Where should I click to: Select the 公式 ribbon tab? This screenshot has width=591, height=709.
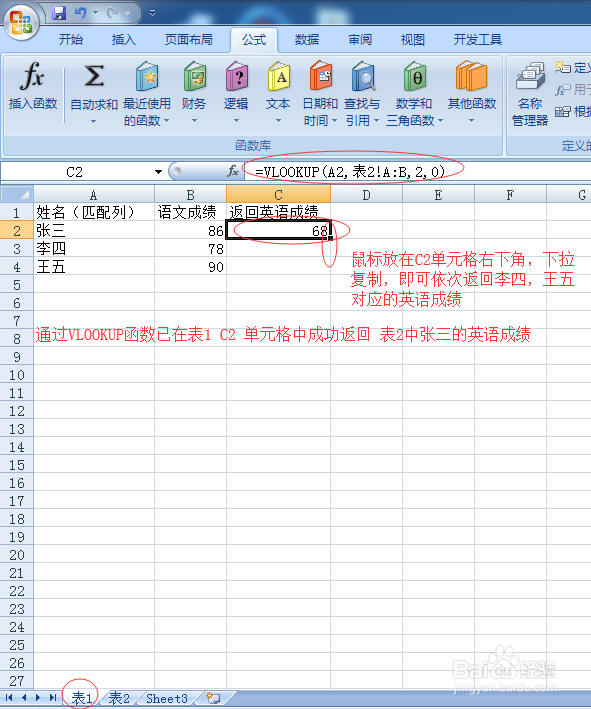(x=254, y=40)
